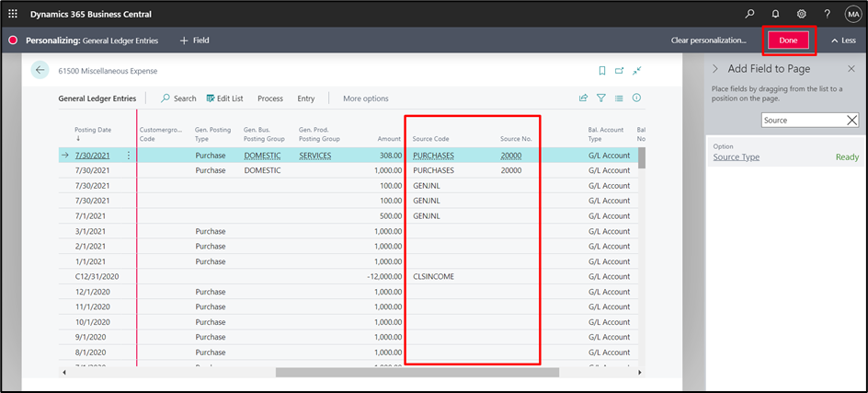This screenshot has width=868, height=393.
Task: Collapse the Add Field to Page pane chevron
Action: pyautogui.click(x=715, y=69)
